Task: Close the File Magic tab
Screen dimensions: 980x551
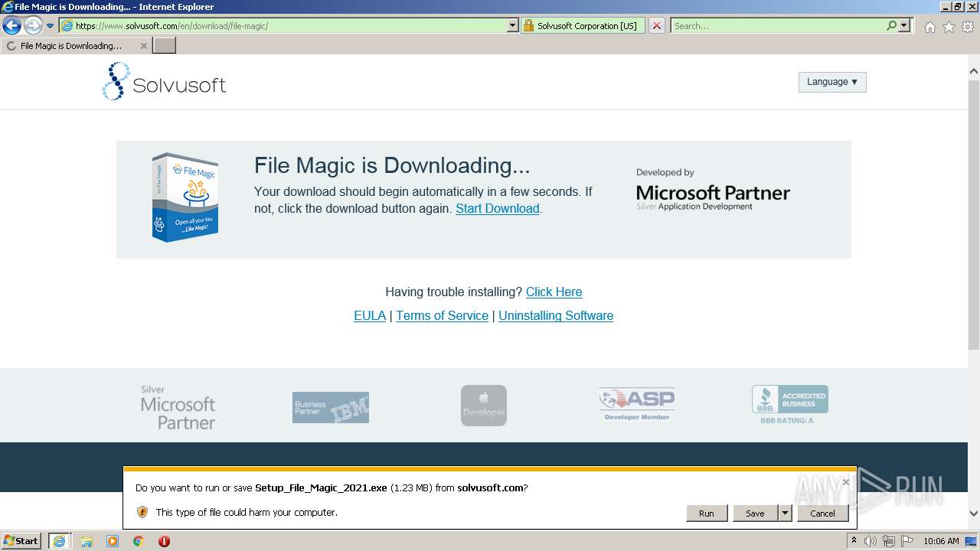Action: [143, 46]
